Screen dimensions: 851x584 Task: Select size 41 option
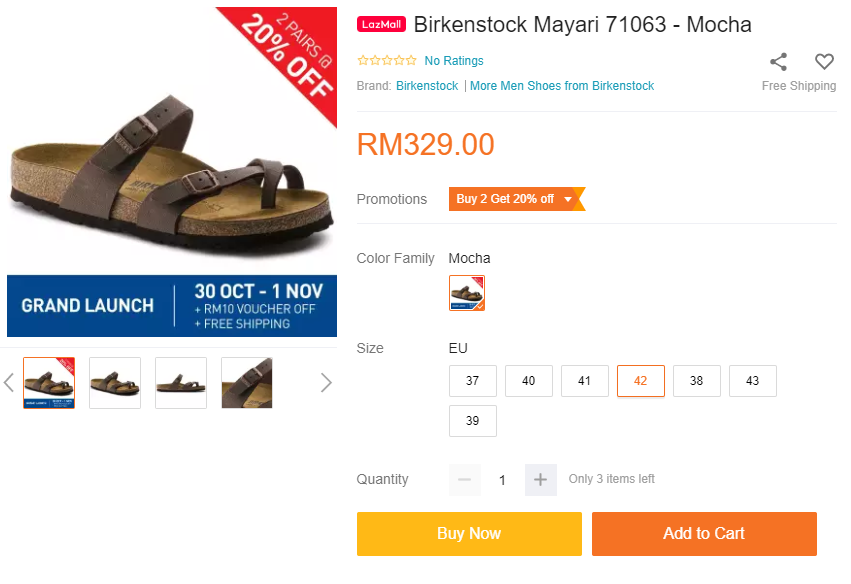click(x=585, y=381)
